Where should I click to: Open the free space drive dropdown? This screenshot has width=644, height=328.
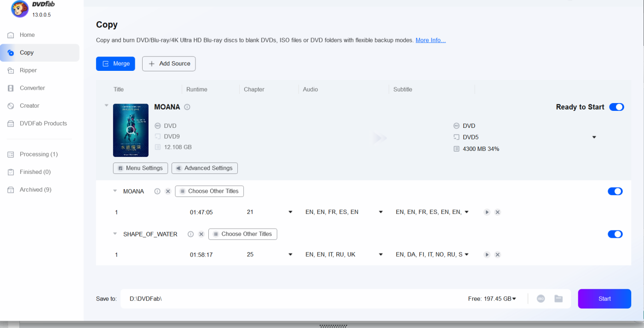coord(514,299)
